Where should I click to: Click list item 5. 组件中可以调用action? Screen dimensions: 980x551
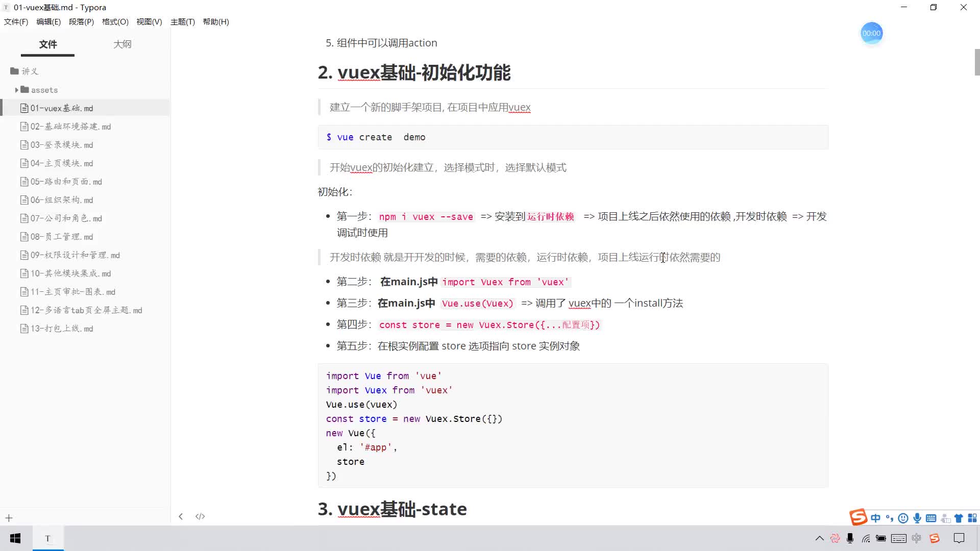[381, 43]
